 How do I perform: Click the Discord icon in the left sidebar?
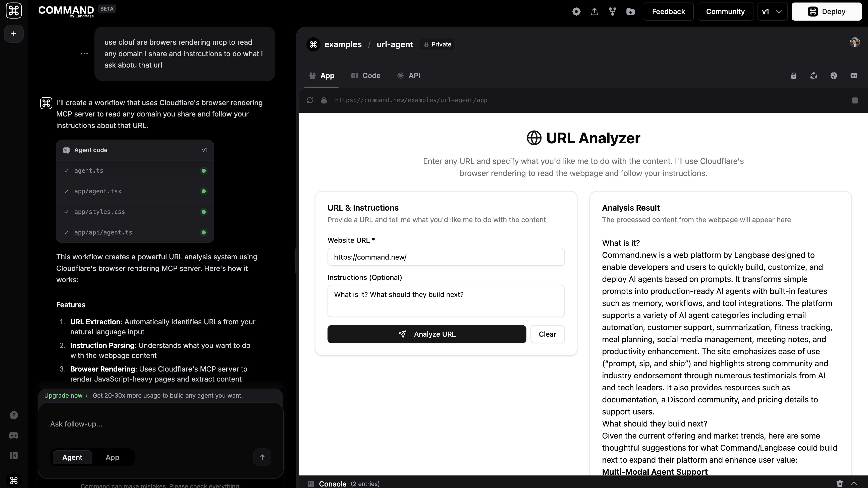click(14, 436)
